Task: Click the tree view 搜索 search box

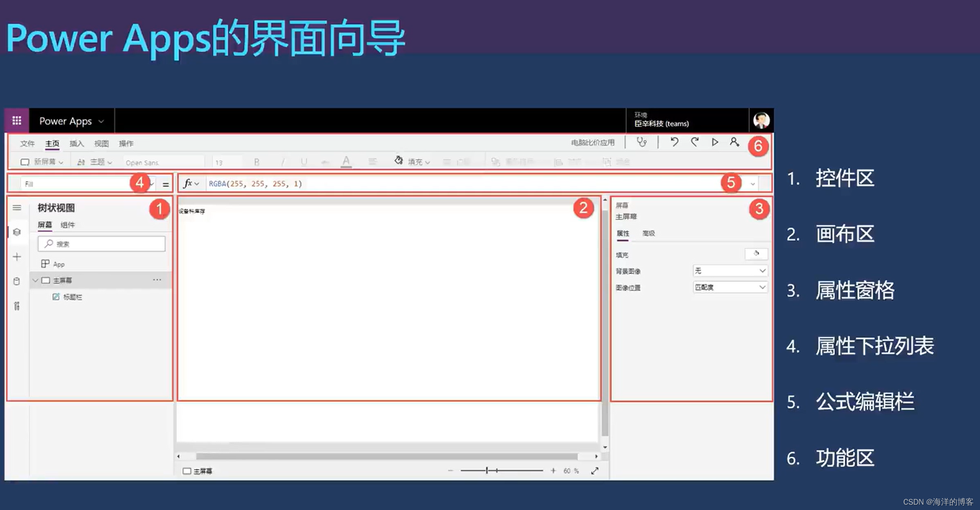Action: coord(102,244)
